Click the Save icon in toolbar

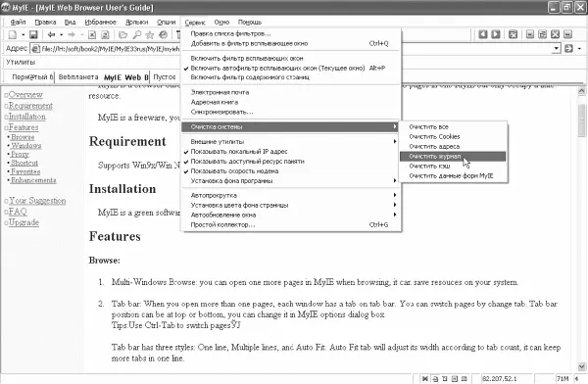tap(33, 35)
